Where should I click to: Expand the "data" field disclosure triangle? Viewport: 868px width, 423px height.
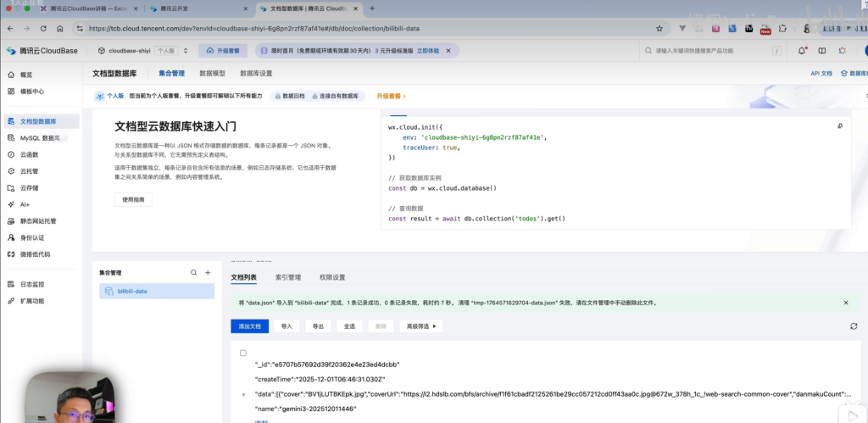pos(244,394)
